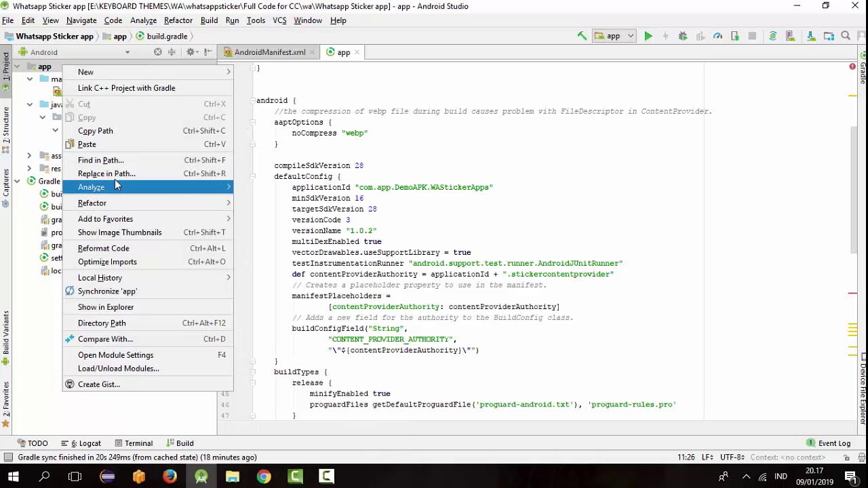Open the Event Log button
The image size is (868, 488).
click(x=828, y=443)
